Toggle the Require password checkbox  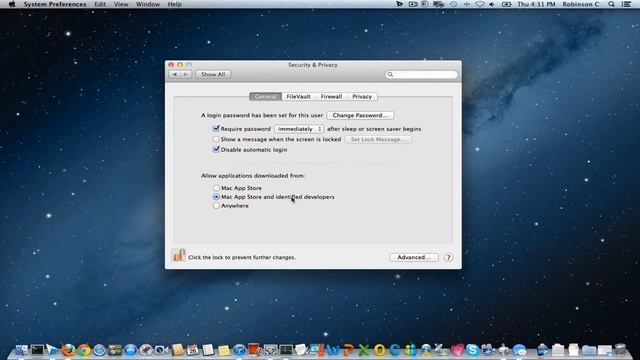(216, 129)
